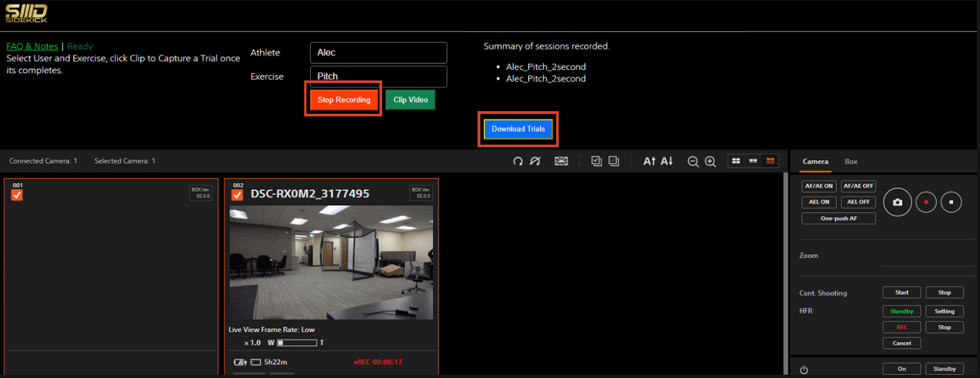Click the Athlete input field containing Alec
980x378 pixels.
click(x=378, y=53)
